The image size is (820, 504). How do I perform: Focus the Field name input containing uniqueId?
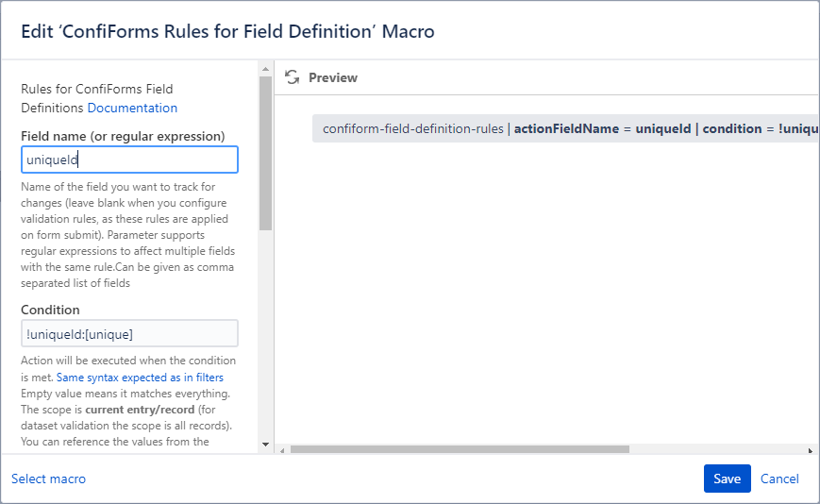click(129, 160)
